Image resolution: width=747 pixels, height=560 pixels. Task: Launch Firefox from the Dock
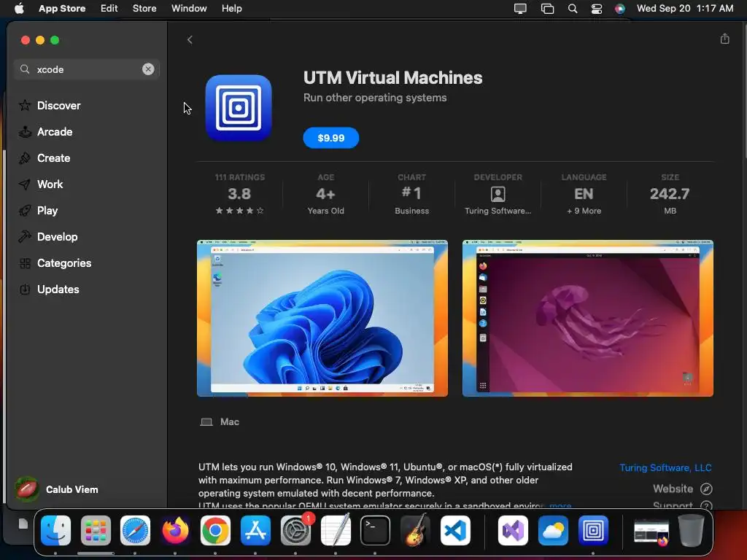pyautogui.click(x=175, y=530)
